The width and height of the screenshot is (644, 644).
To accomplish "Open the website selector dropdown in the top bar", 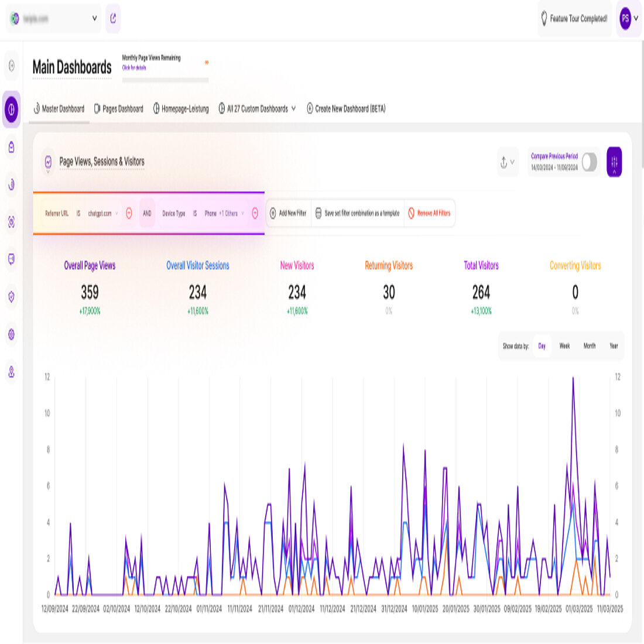I will point(94,18).
